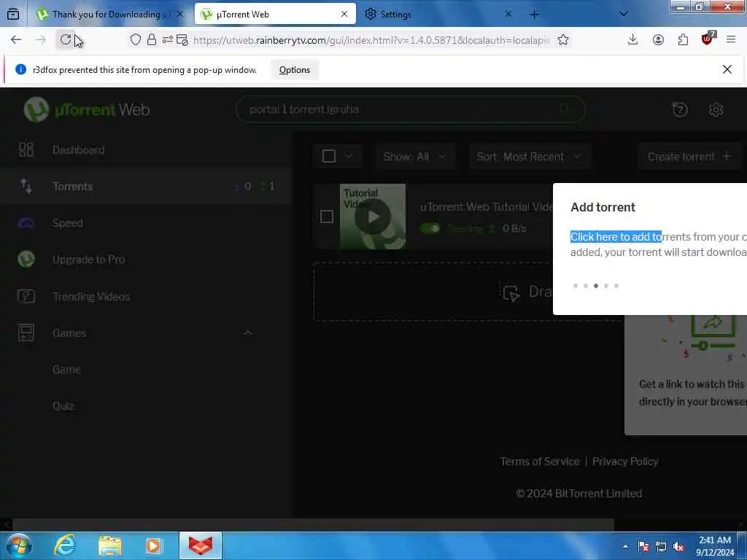
Task: Open the browser account icon
Action: pyautogui.click(x=658, y=40)
